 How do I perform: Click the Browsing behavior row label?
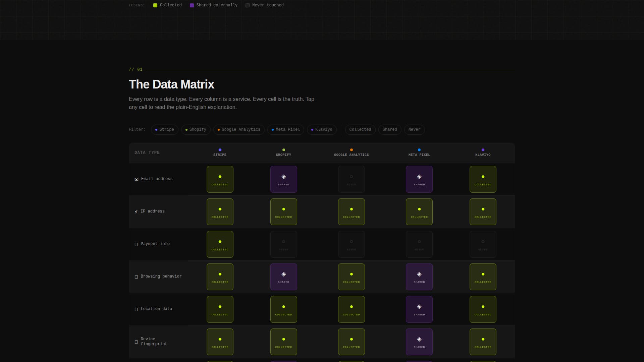[161, 277]
